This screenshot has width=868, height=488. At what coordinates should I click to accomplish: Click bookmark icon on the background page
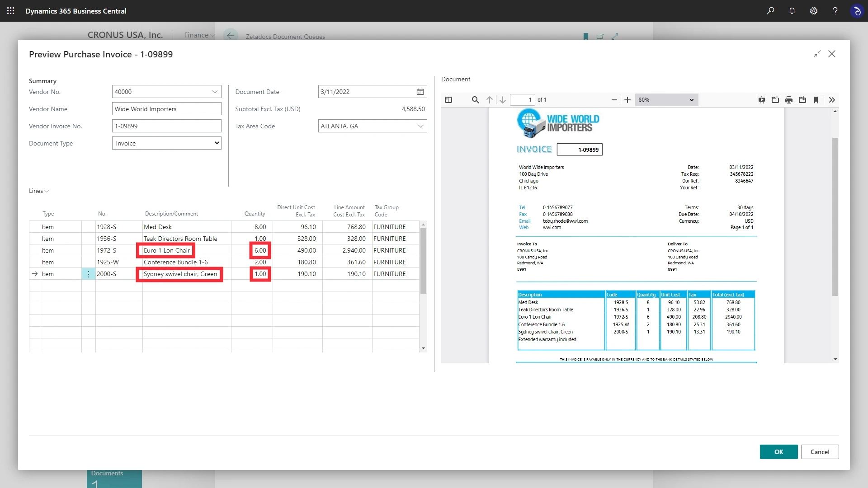(x=586, y=36)
